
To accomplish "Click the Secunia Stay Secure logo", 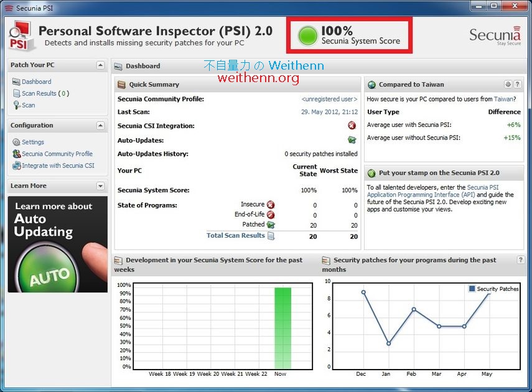I will (x=495, y=35).
